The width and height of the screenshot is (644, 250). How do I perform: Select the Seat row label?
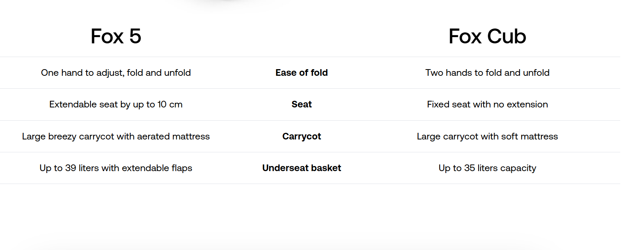pyautogui.click(x=302, y=104)
